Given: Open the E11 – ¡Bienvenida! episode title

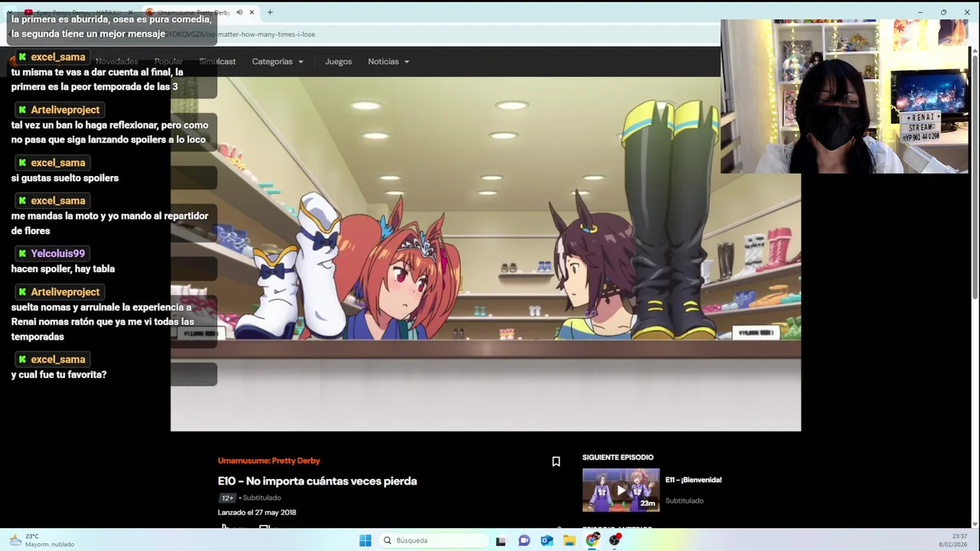Looking at the screenshot, I should click(694, 480).
